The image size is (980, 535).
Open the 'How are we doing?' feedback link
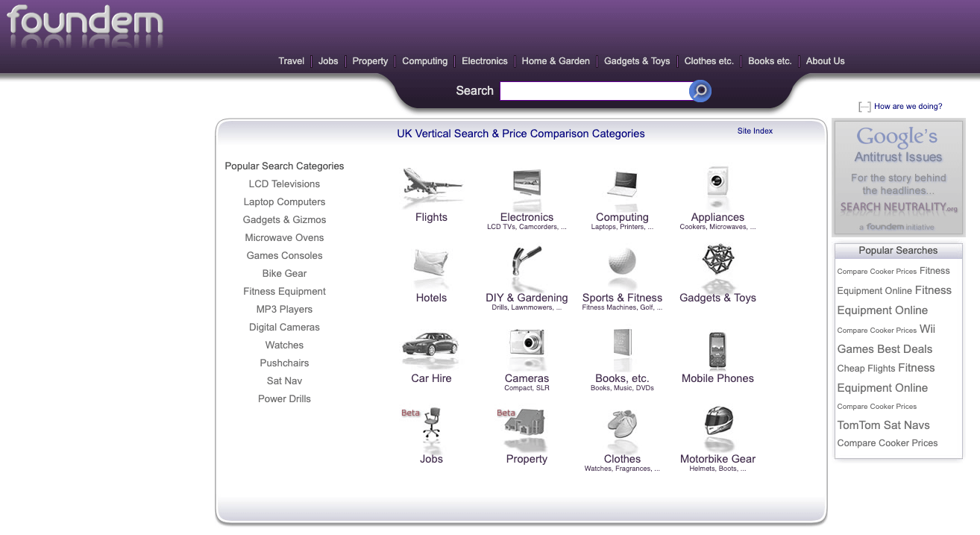click(907, 107)
